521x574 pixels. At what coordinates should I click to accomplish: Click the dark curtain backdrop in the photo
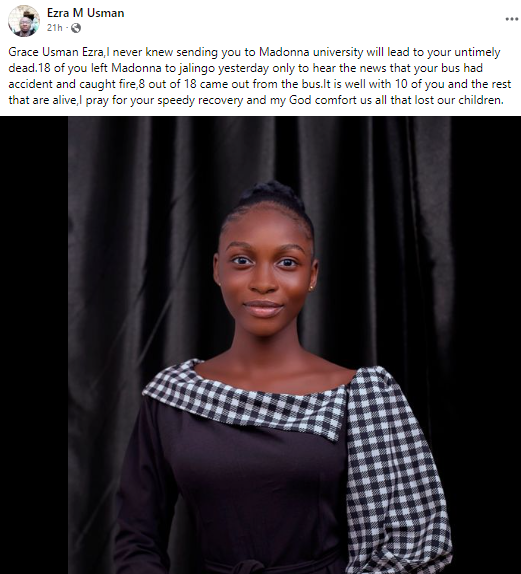(146, 220)
